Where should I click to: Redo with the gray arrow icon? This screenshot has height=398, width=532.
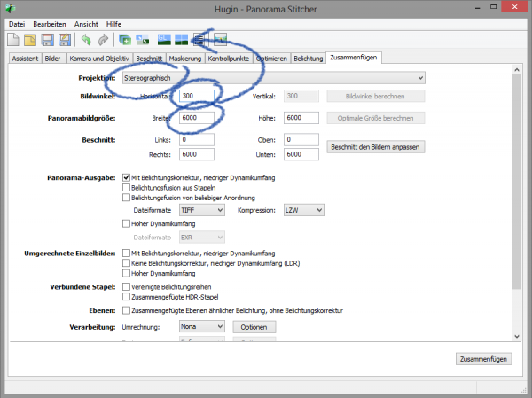103,40
